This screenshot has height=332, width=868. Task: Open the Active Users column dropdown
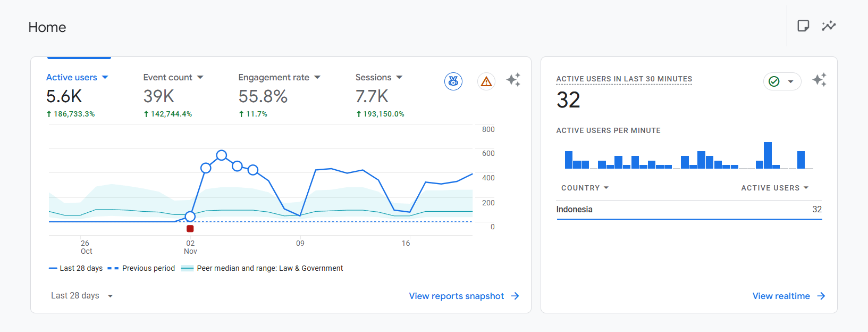[x=774, y=188]
